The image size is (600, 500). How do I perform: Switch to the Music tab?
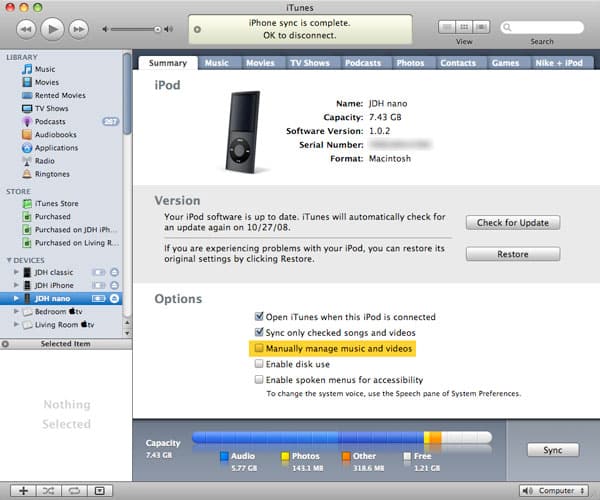pos(217,63)
